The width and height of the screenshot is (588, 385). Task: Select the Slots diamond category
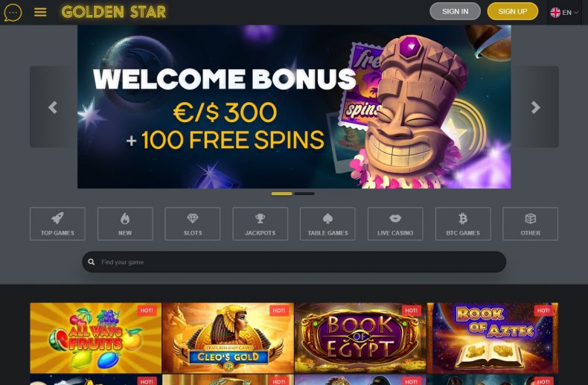192,223
